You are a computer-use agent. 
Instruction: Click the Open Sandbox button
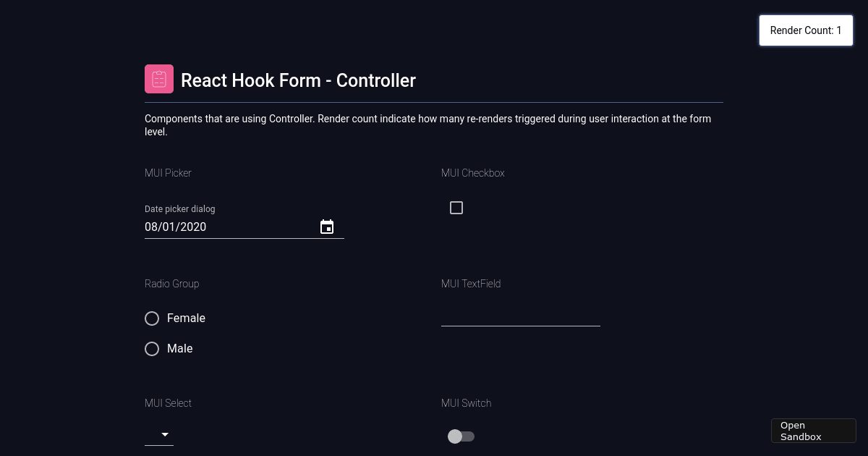814,431
